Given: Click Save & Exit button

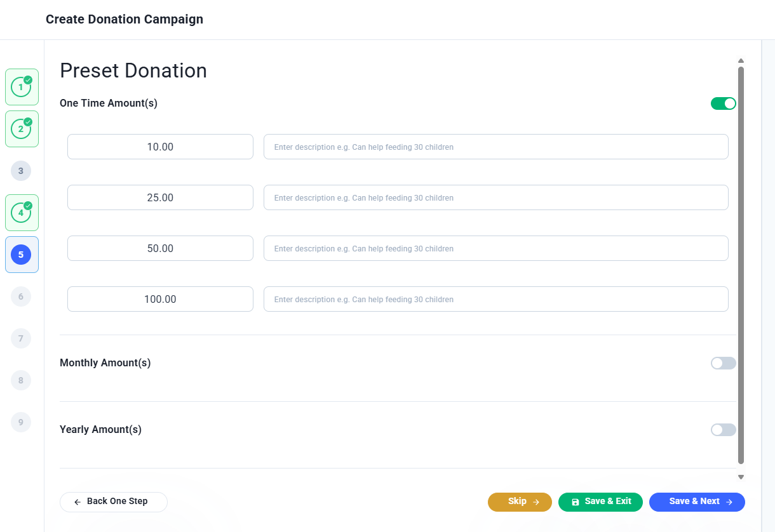Looking at the screenshot, I should (600, 502).
